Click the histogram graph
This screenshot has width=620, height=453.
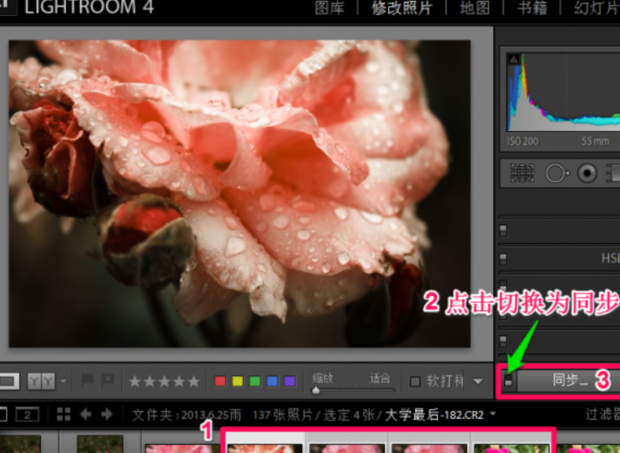pos(563,92)
